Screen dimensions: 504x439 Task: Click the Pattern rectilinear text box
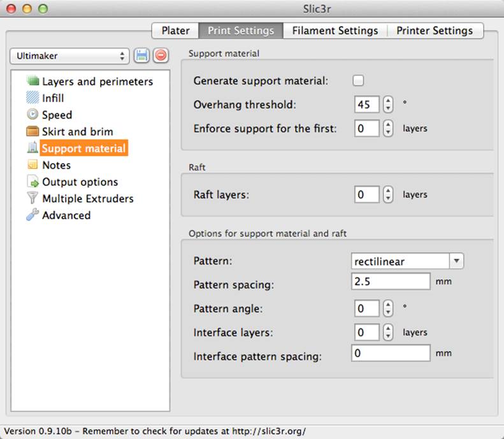400,261
